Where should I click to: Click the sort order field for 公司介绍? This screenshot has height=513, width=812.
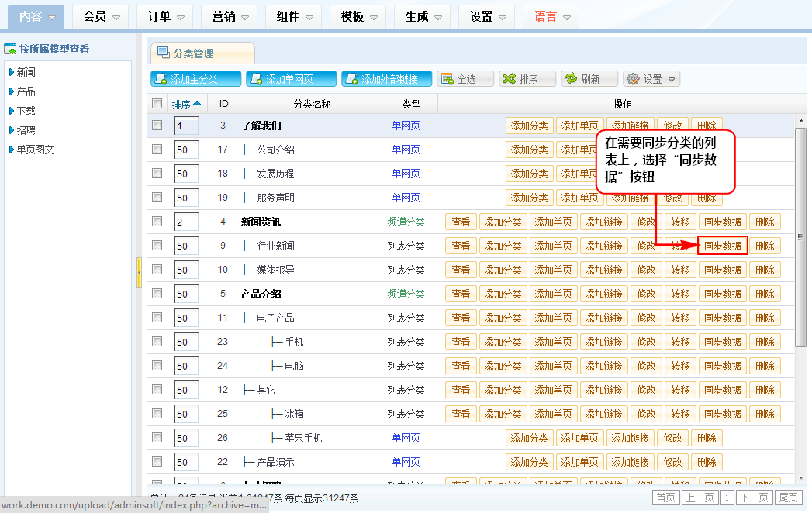(x=186, y=150)
